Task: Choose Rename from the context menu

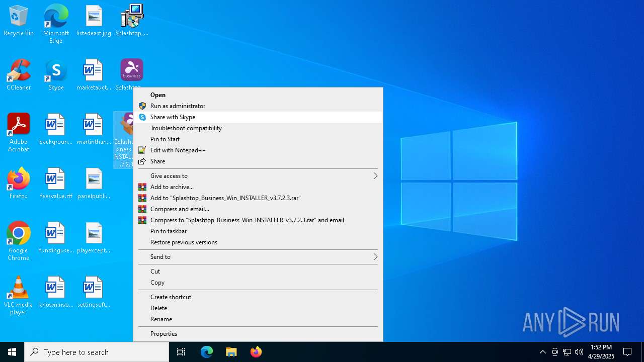Action: click(x=258, y=319)
